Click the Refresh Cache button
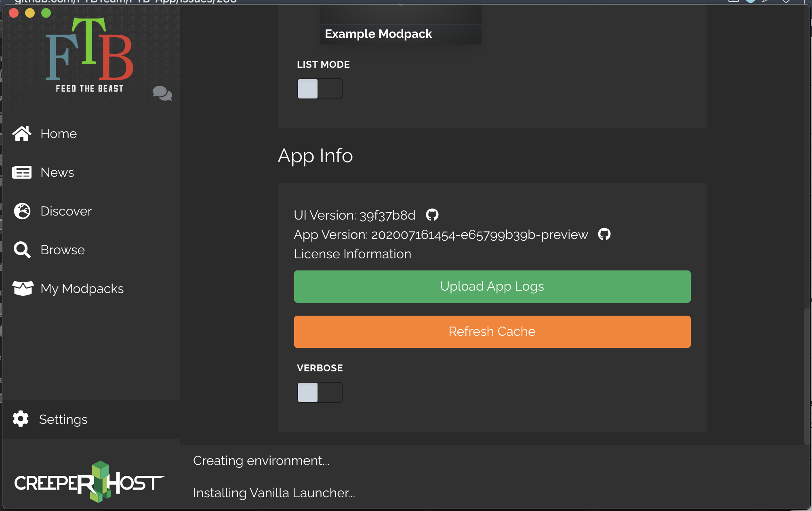The image size is (812, 511). pos(492,332)
